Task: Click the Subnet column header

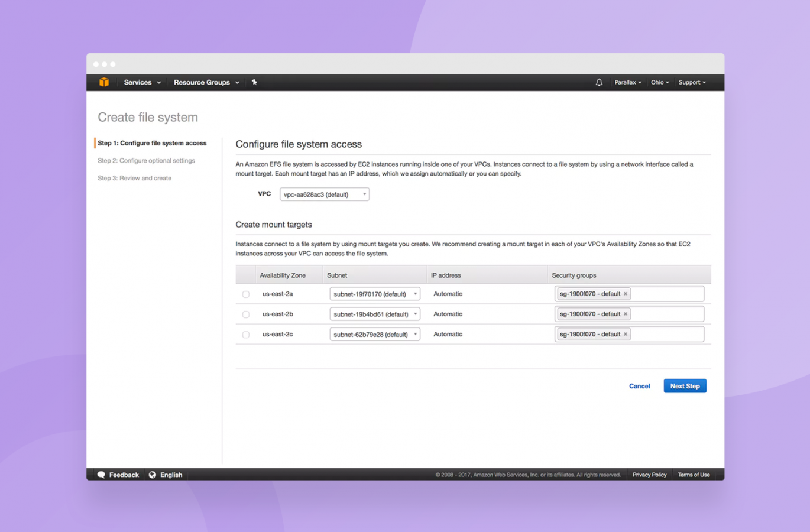Action: [x=337, y=275]
